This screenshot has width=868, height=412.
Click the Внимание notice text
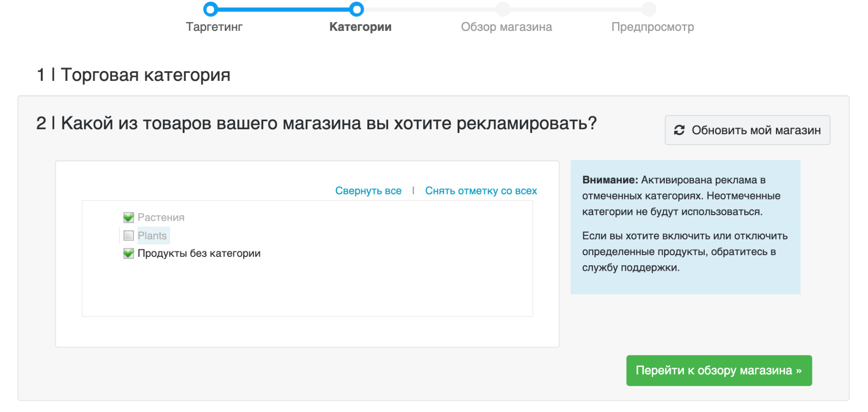click(681, 196)
